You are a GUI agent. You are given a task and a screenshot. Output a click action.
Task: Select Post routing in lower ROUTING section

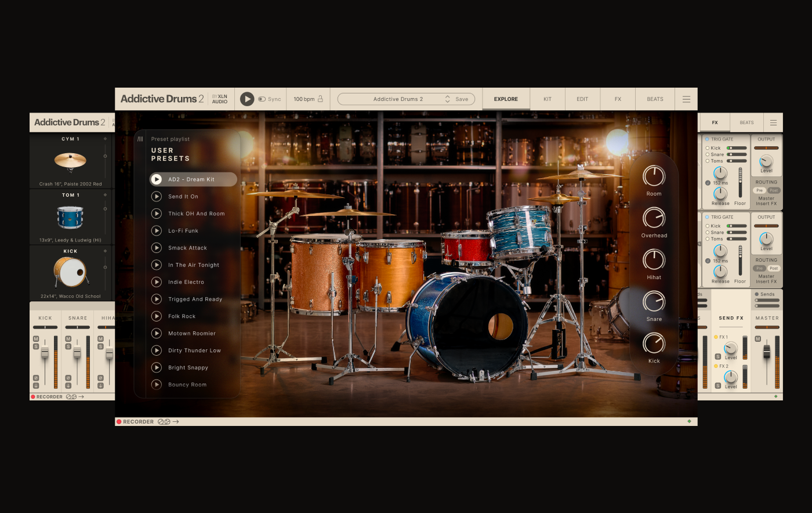point(774,268)
